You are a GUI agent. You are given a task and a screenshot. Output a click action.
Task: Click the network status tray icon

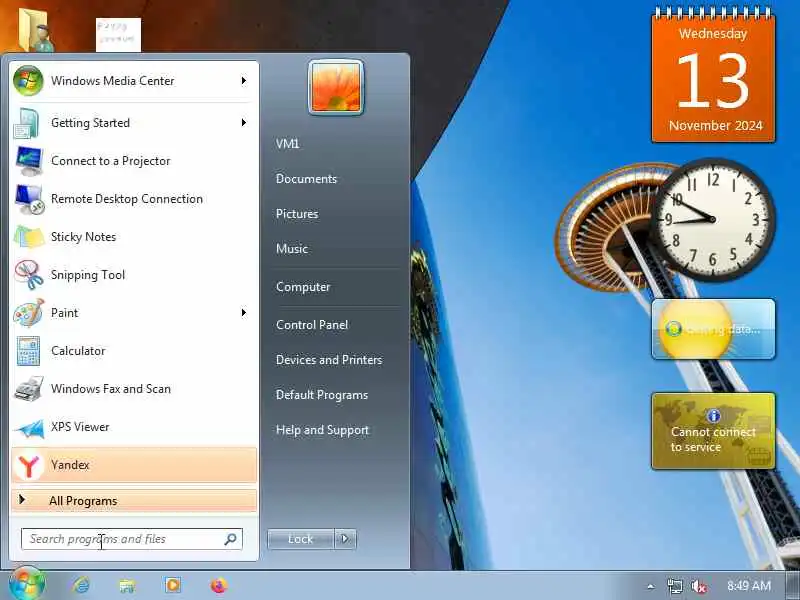(674, 586)
